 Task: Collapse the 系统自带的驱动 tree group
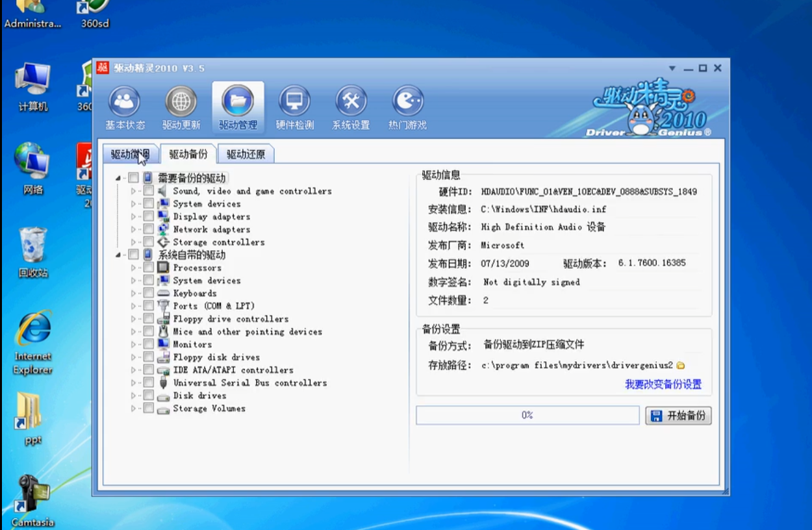(x=118, y=255)
